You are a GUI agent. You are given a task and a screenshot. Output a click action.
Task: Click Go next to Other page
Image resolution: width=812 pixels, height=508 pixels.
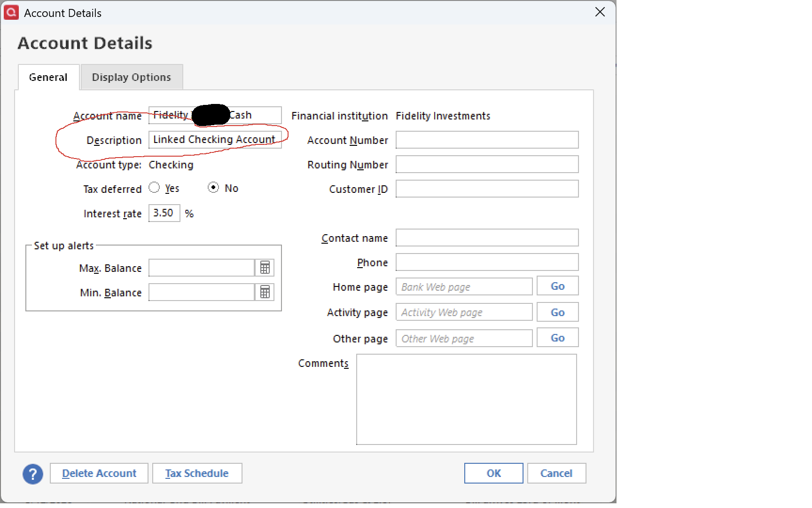click(x=558, y=338)
